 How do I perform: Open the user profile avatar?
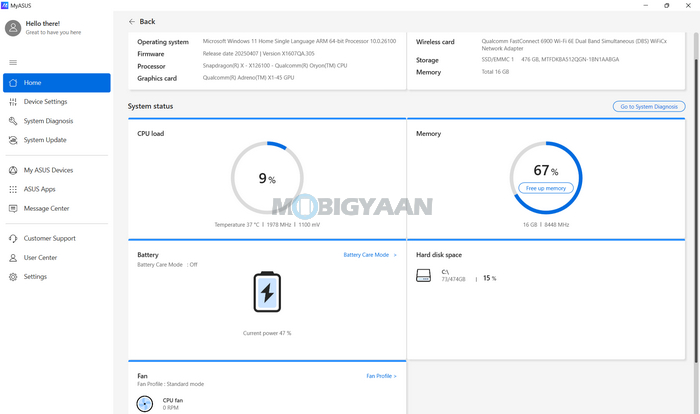[13, 28]
